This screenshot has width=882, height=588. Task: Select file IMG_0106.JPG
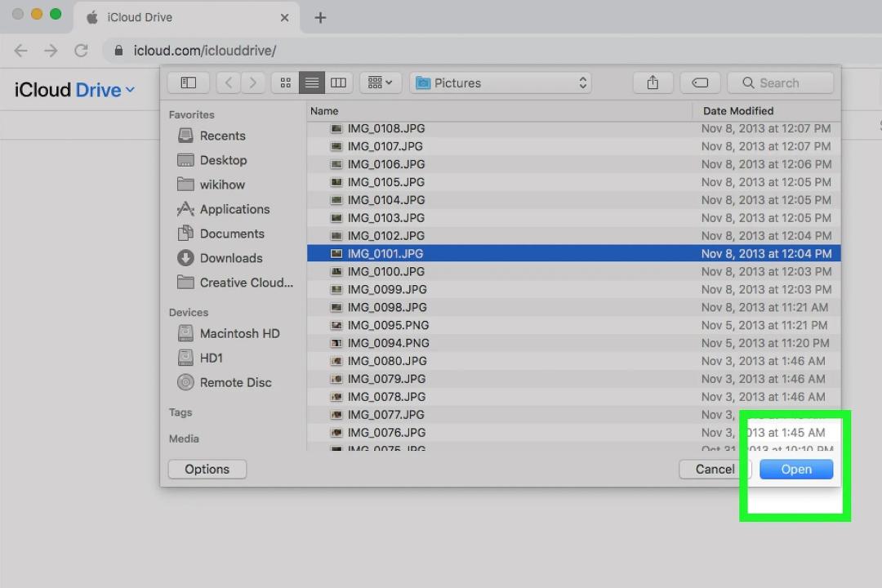click(x=574, y=164)
